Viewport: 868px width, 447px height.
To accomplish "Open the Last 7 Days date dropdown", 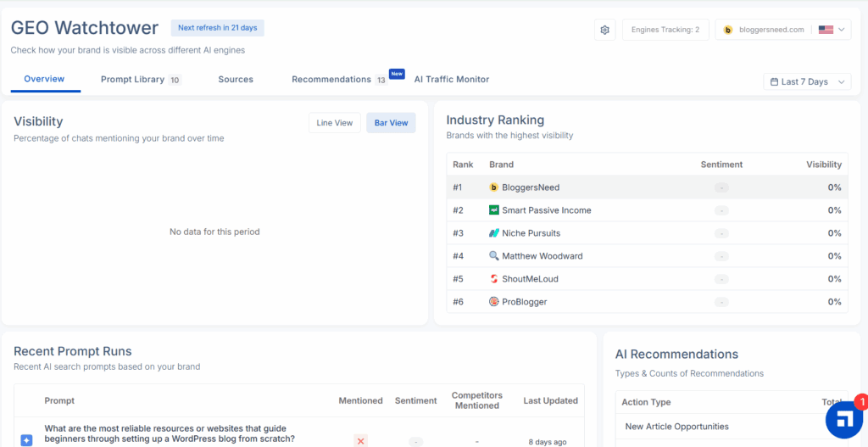I will click(807, 81).
